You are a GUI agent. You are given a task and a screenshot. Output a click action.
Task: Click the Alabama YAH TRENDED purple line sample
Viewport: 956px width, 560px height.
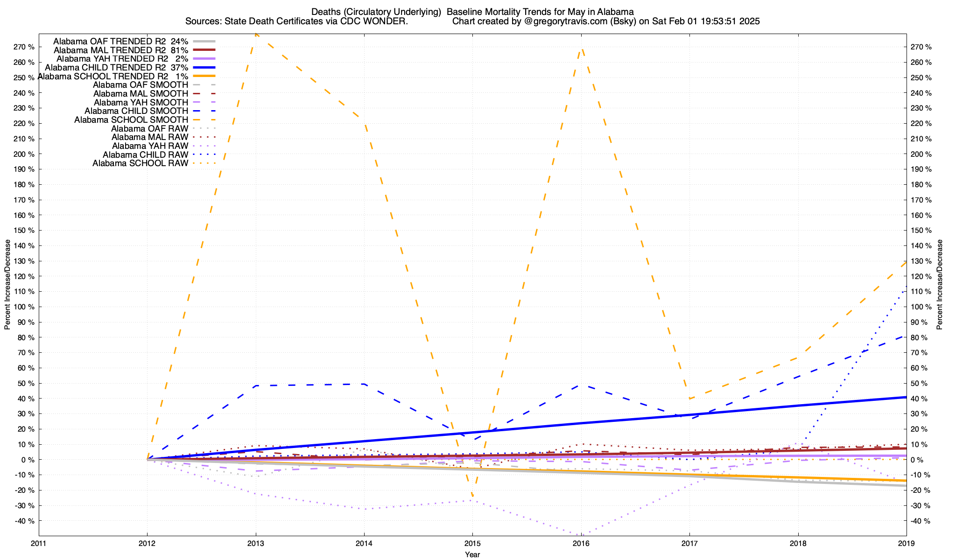point(204,59)
